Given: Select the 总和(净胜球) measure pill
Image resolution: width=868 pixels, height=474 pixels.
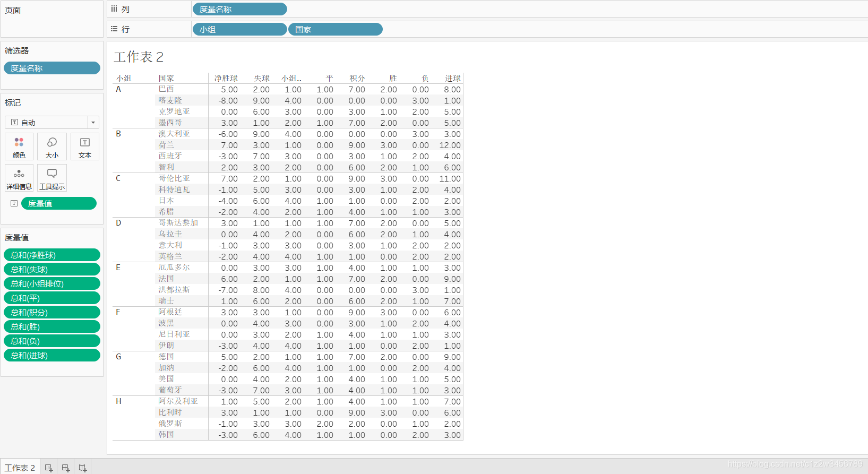Looking at the screenshot, I should coord(52,255).
